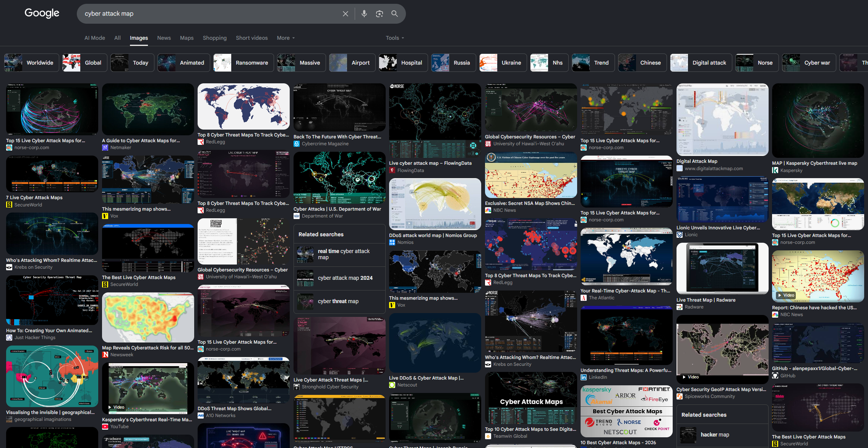Switch to AI Mode tab

[x=95, y=38]
